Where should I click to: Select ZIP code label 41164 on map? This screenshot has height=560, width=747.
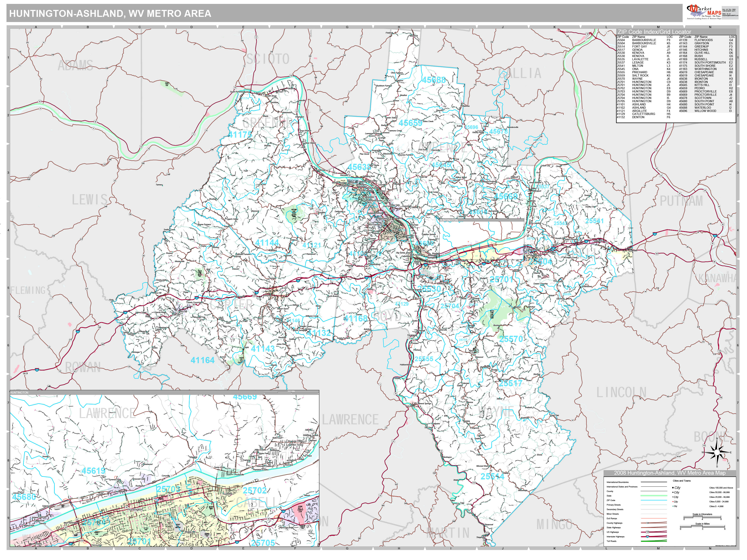[202, 360]
